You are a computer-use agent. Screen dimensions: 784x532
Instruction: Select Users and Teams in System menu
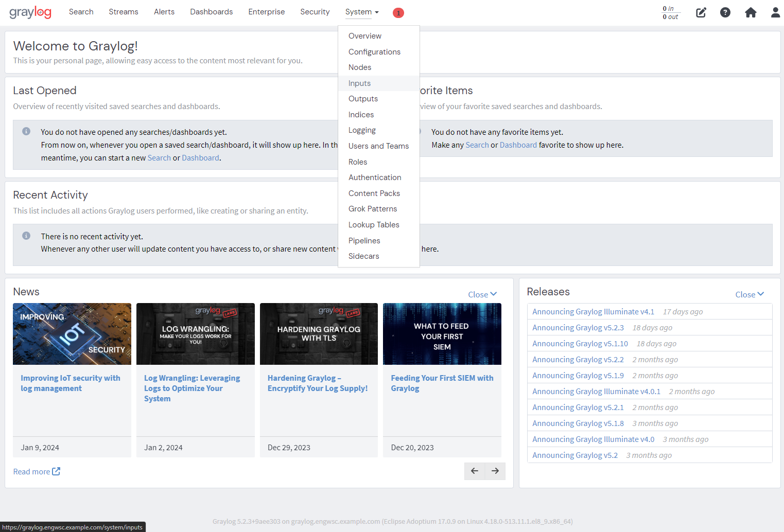[x=379, y=146]
